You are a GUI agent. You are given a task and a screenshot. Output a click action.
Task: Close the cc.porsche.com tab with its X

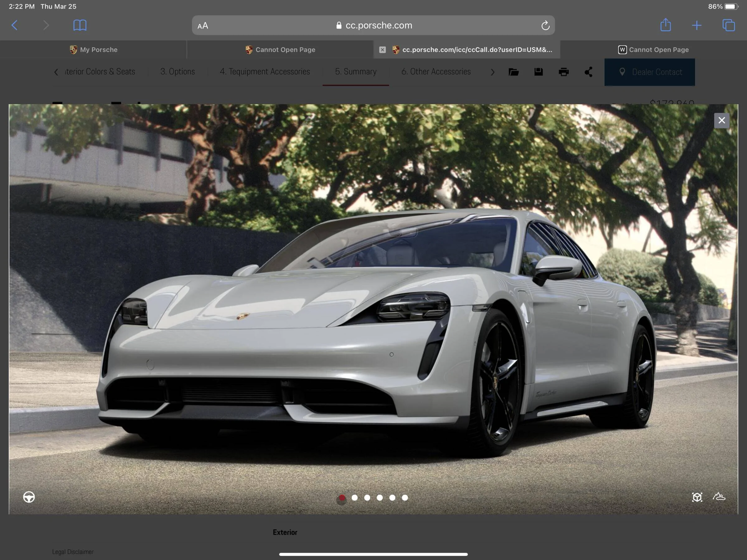382,49
